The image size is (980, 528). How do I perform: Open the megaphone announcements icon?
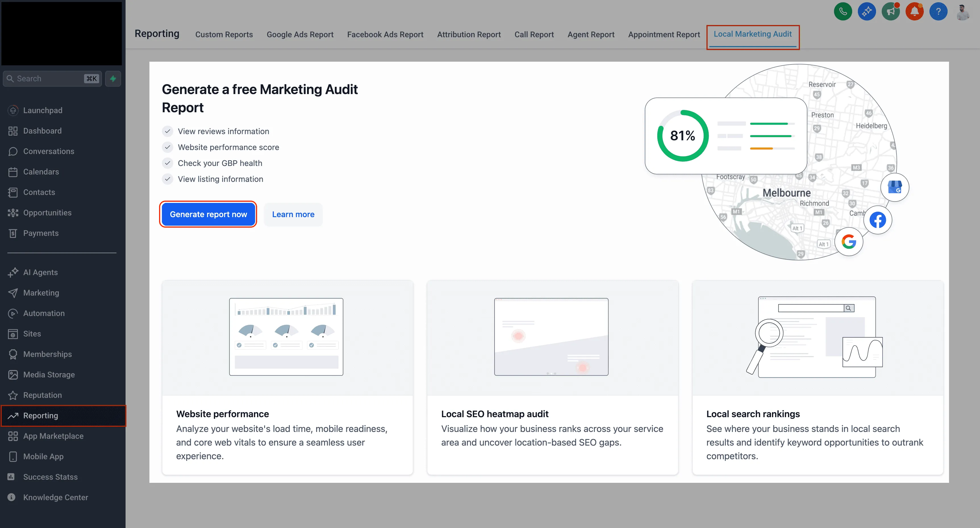coord(891,11)
